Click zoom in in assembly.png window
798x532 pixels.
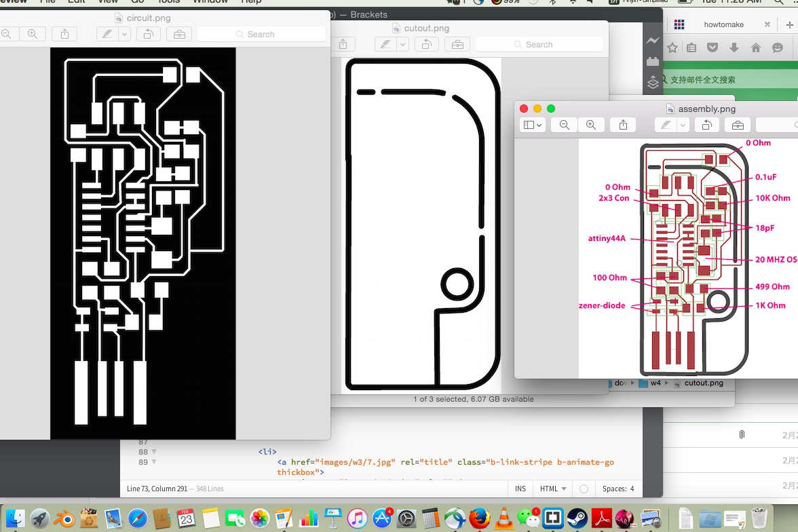[x=591, y=125]
